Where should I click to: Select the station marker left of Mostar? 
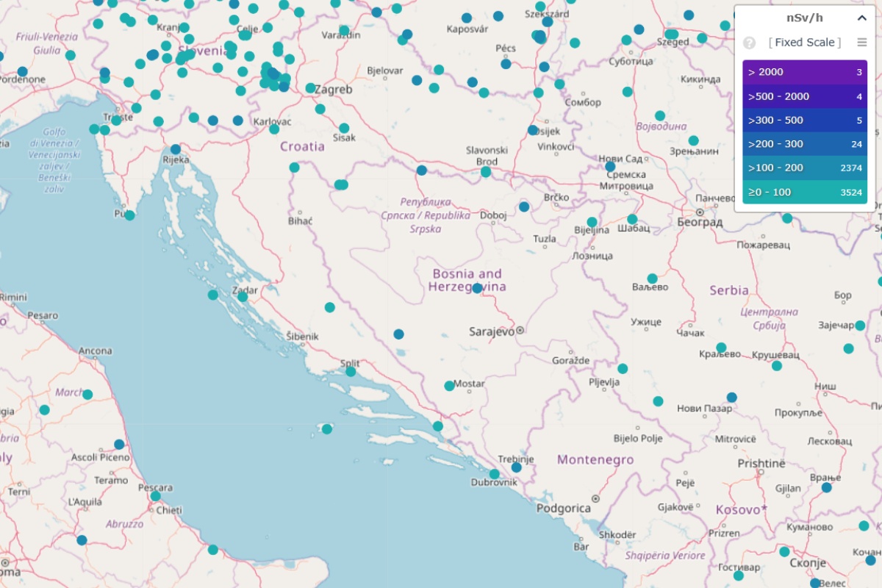[449, 386]
